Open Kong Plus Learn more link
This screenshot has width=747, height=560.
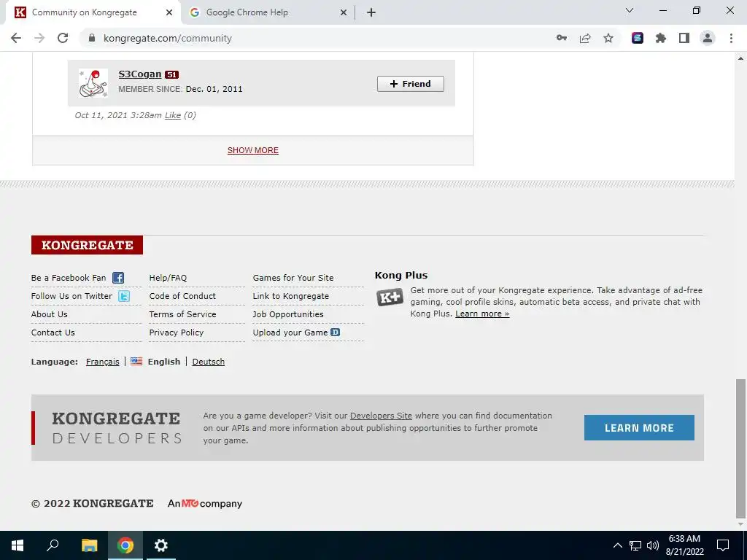tap(482, 314)
